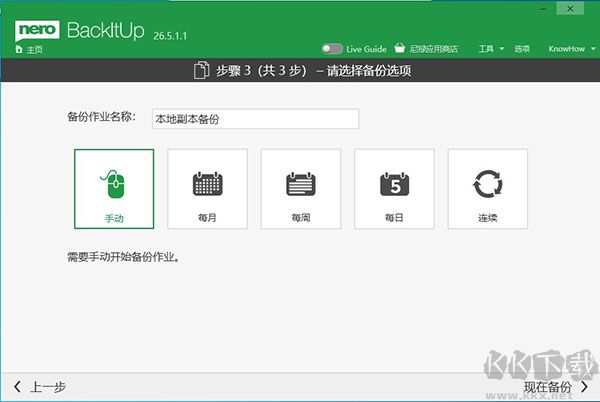Minimize the BackItUp window
The image size is (600, 402).
(x=543, y=8)
